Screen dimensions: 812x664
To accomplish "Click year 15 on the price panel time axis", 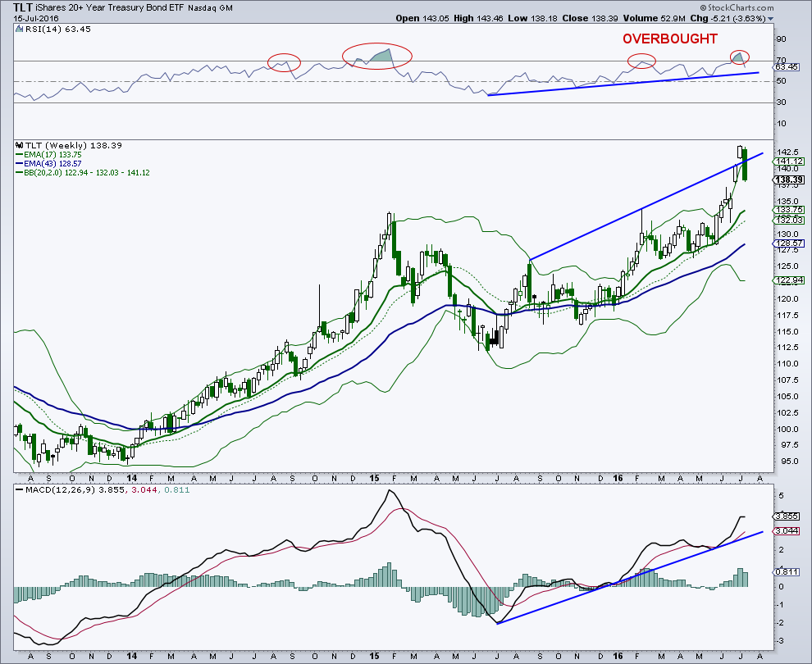I will [x=374, y=478].
